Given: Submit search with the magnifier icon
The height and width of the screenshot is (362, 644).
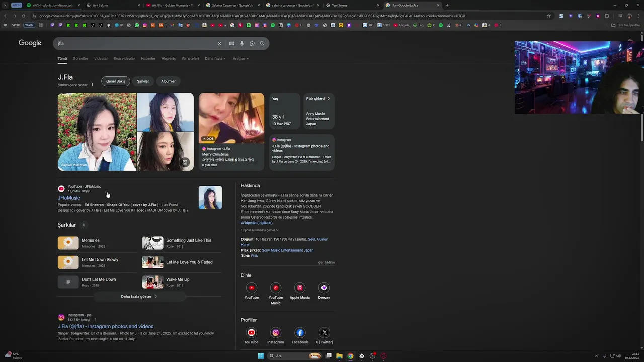Looking at the screenshot, I should 262,43.
